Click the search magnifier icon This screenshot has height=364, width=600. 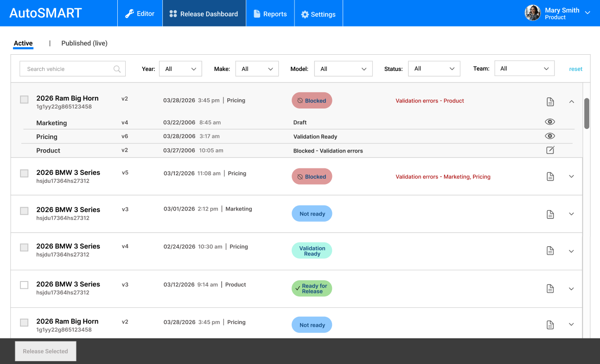tap(117, 69)
